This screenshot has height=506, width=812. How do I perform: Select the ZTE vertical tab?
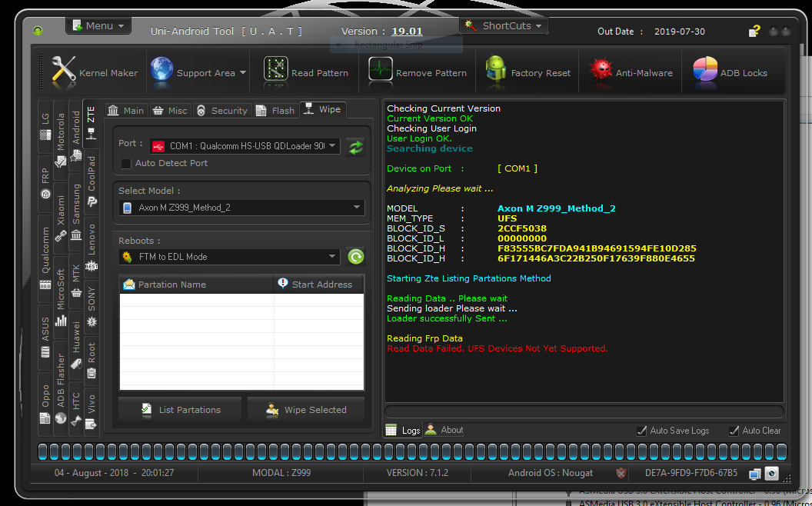pos(92,123)
